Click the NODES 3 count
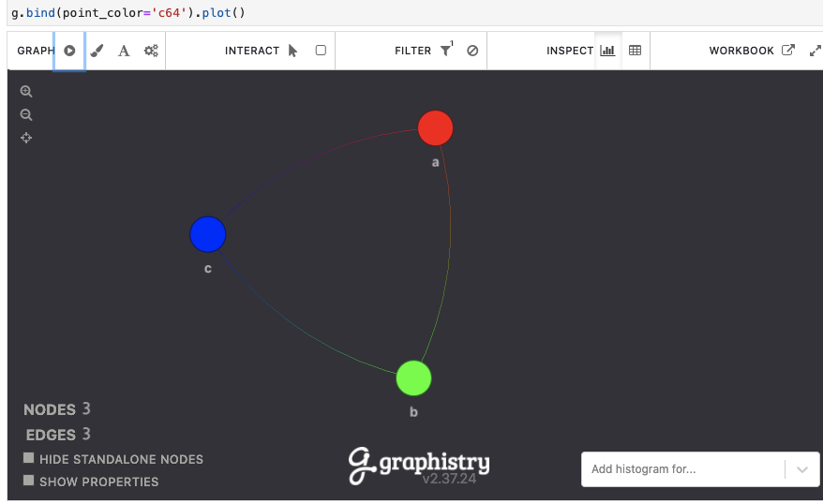The height and width of the screenshot is (504, 823). (56, 409)
